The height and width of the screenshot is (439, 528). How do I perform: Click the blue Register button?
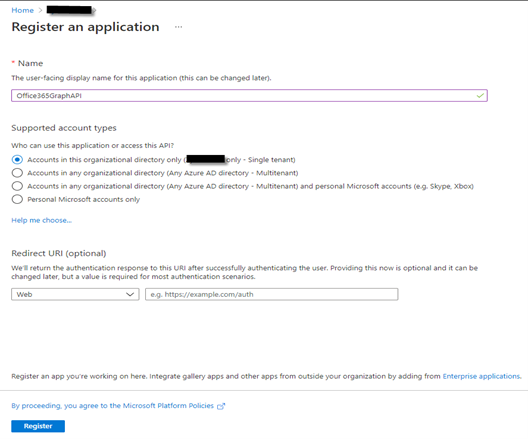pyautogui.click(x=38, y=426)
